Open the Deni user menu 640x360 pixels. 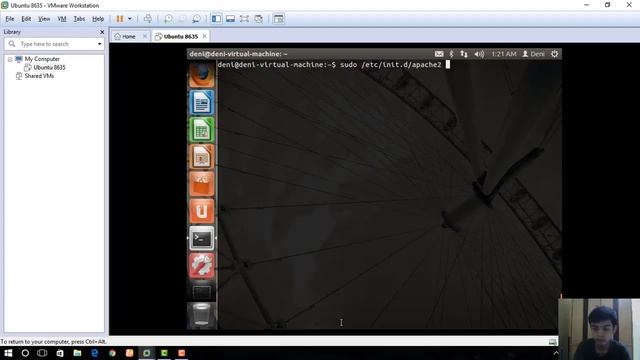(x=533, y=54)
